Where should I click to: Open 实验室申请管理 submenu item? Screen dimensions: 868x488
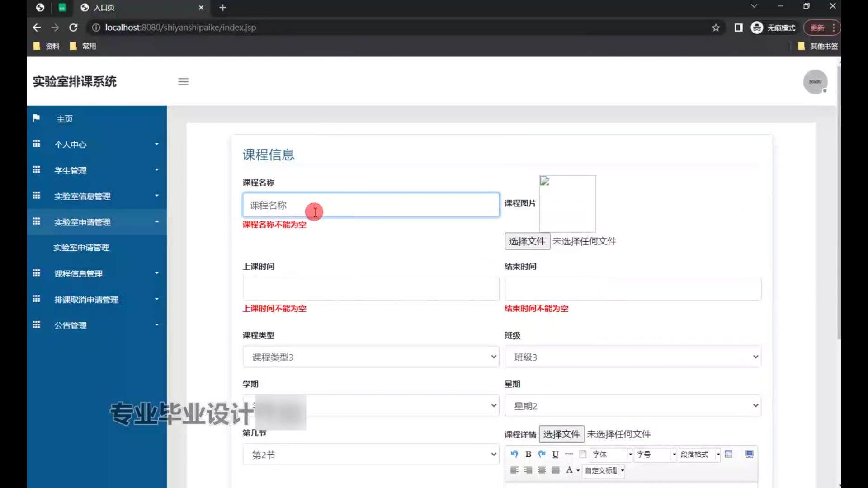click(x=81, y=248)
